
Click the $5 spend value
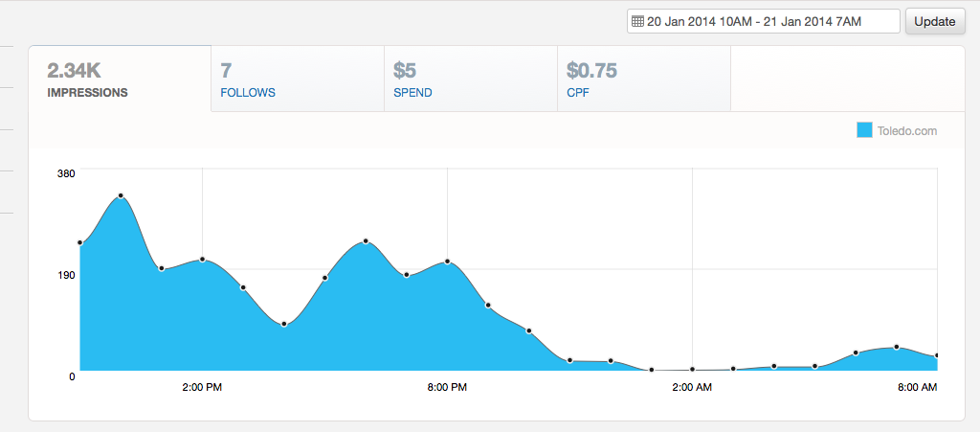[405, 70]
